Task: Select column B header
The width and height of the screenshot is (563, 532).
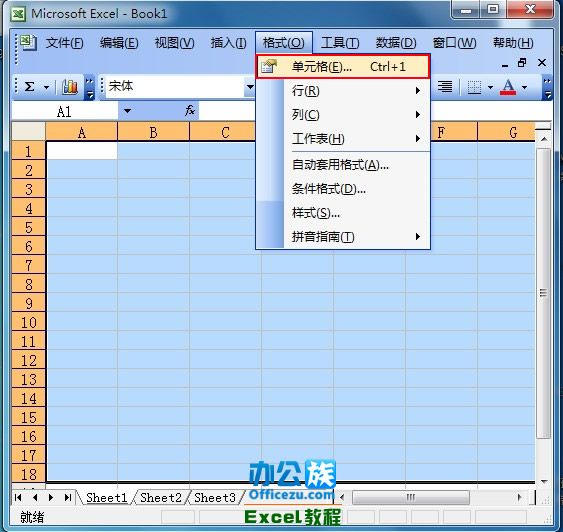Action: (153, 132)
